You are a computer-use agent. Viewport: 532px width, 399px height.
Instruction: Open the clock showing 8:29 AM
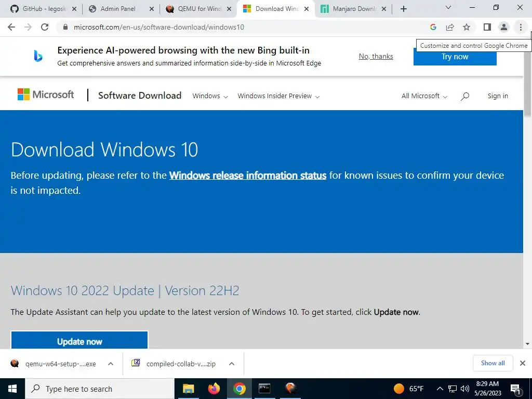487,389
